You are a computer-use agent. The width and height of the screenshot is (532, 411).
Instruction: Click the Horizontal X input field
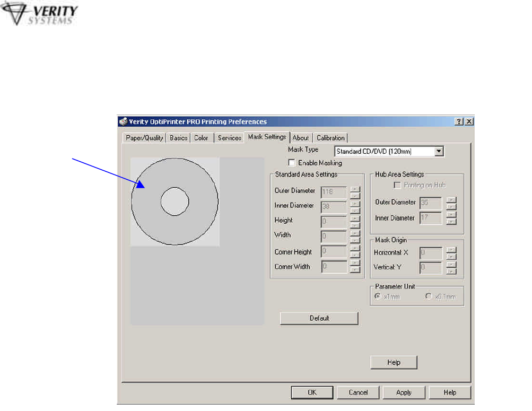[431, 253]
